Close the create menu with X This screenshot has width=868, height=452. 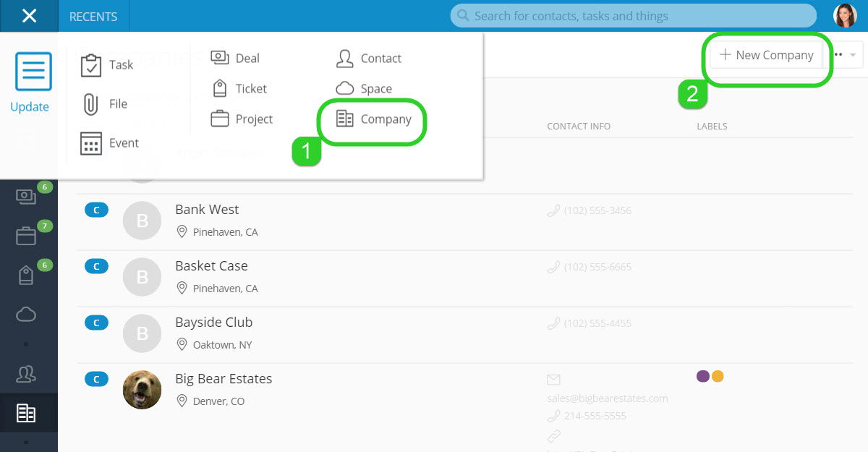[29, 16]
